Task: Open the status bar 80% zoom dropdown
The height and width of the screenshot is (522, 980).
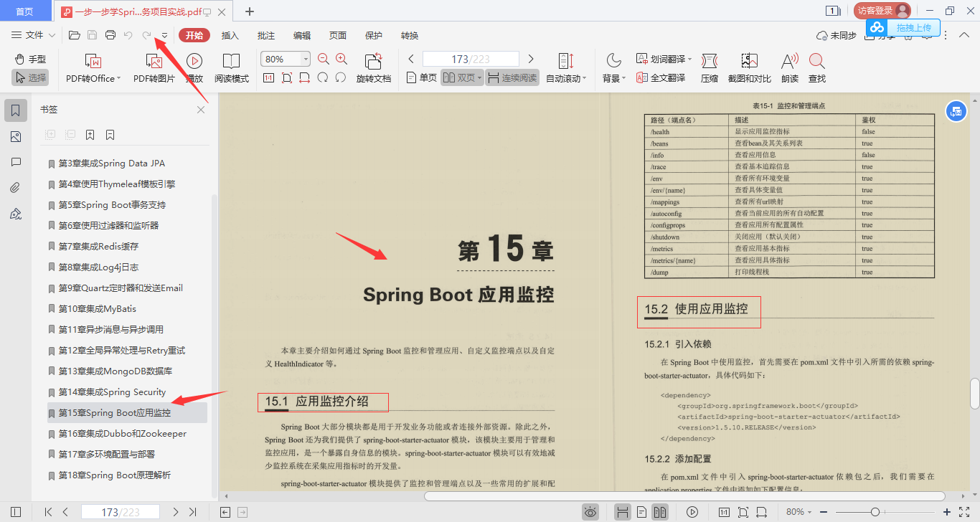Action: pos(799,512)
